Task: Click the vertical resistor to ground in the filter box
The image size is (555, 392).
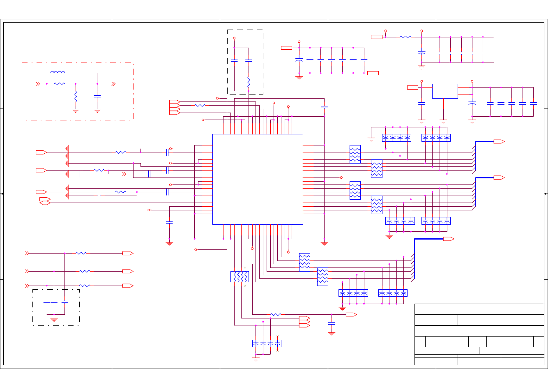Action: (76, 97)
